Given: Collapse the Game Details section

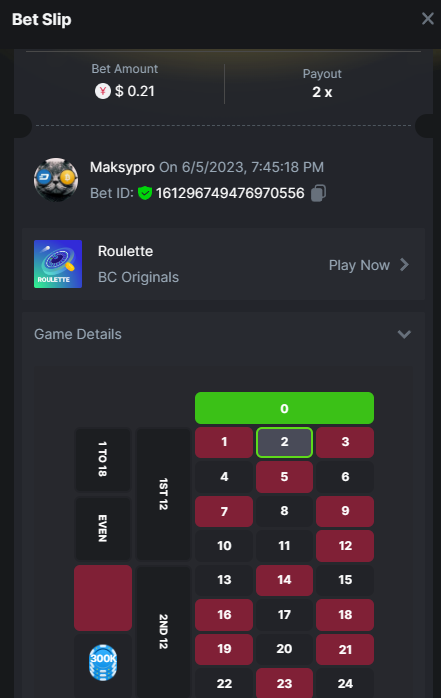Looking at the screenshot, I should click(x=404, y=334).
